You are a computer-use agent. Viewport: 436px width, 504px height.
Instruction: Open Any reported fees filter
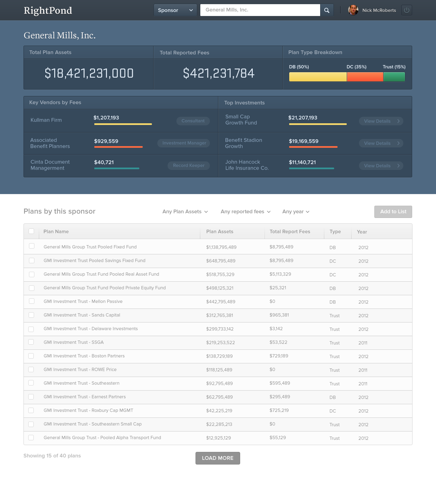coord(246,212)
